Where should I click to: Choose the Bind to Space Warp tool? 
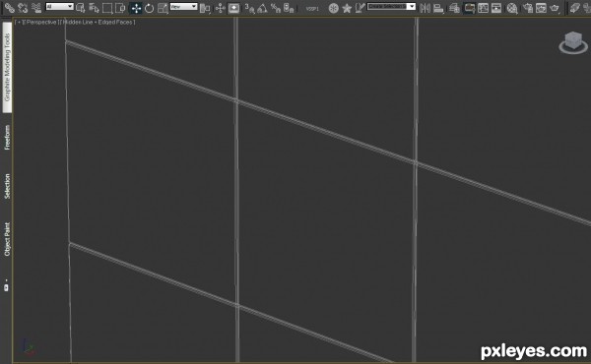click(x=36, y=8)
